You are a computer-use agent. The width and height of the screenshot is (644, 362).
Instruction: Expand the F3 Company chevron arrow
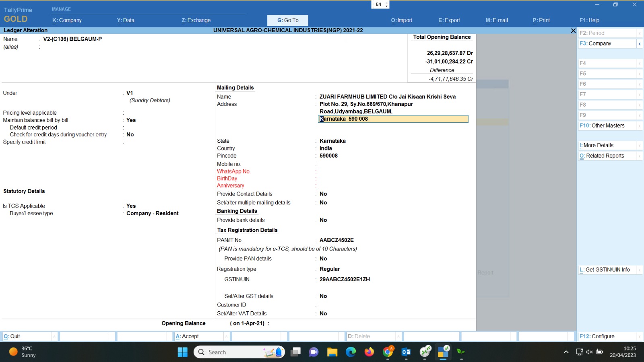640,43
